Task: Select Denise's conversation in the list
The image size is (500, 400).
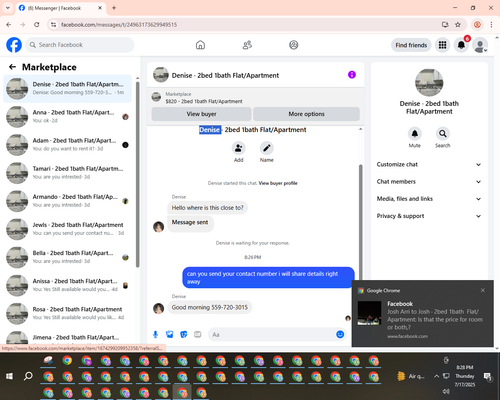Action: (67, 89)
